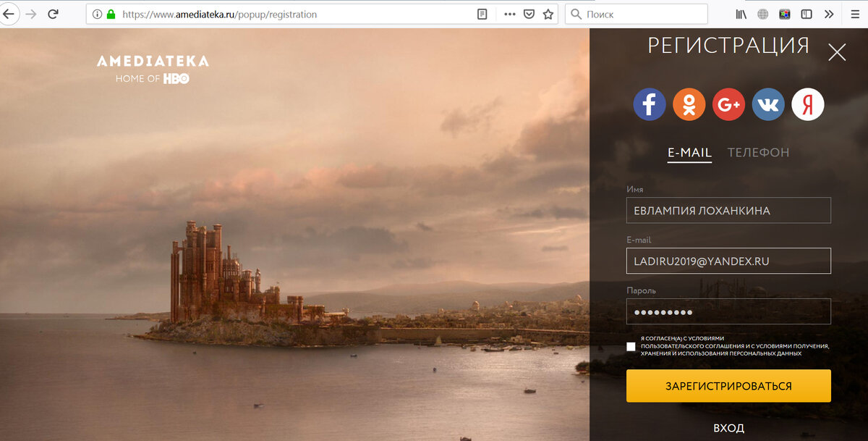Click the ЗАРЕГИСТРИРОВАТЬСЯ button
868x441 pixels.
728,386
